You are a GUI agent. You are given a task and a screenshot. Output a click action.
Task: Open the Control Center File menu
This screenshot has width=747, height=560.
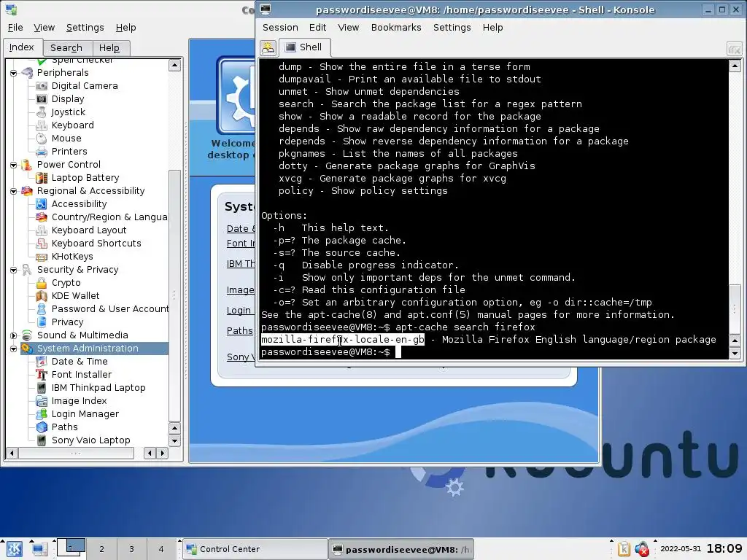(15, 28)
